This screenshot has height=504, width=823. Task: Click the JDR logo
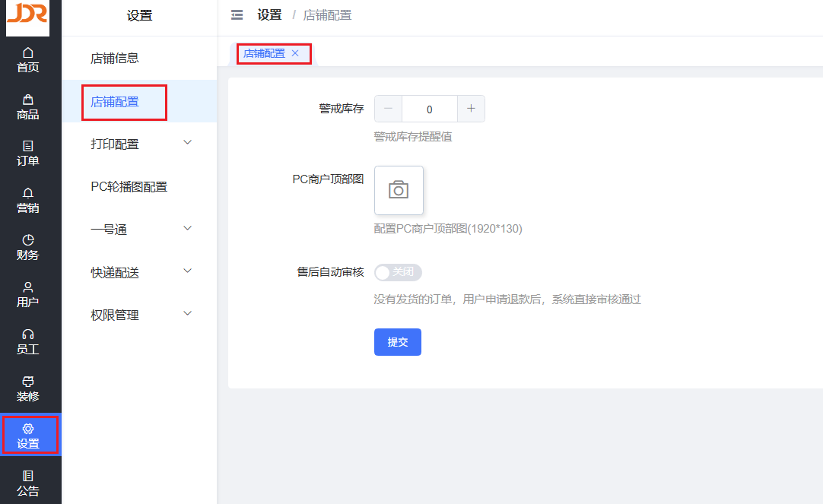28,17
